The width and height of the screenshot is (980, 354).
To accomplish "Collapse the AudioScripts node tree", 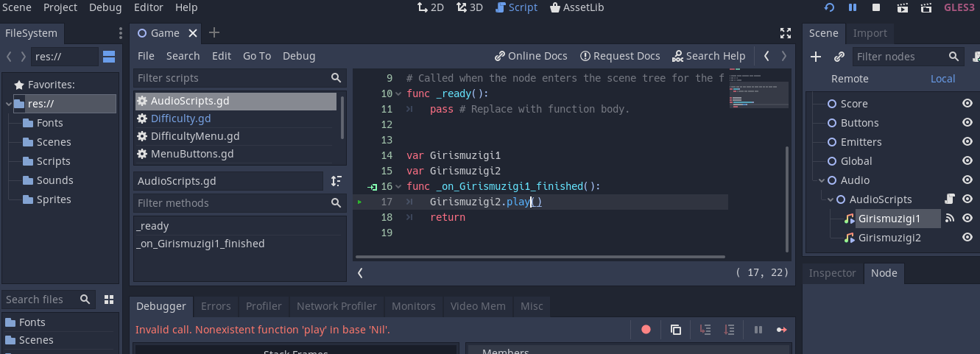I will pyautogui.click(x=831, y=199).
